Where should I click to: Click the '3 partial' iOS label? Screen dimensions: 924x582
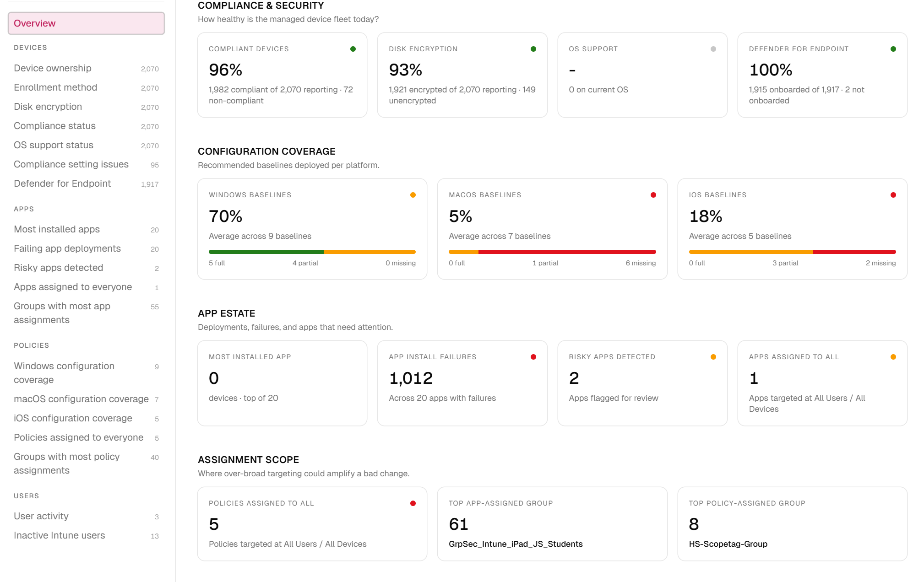pyautogui.click(x=785, y=263)
